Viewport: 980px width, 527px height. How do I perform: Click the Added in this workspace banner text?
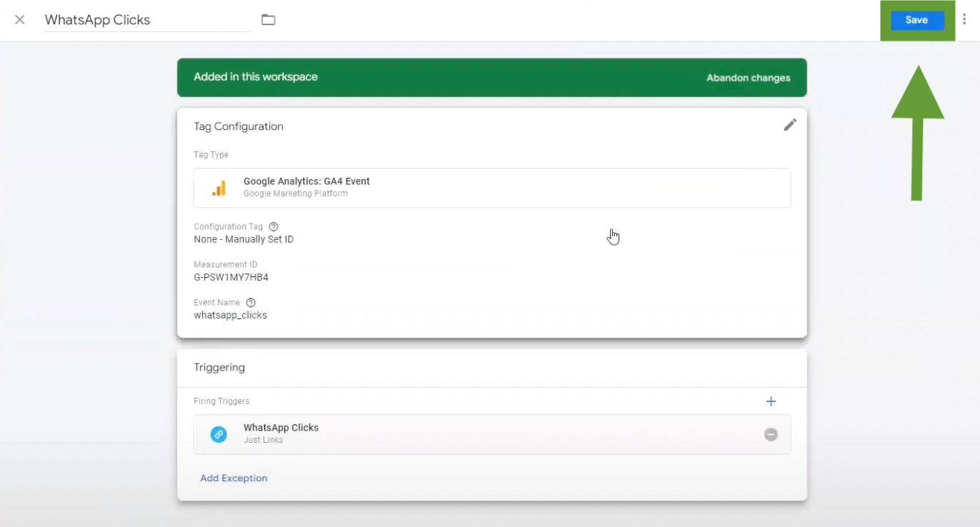pyautogui.click(x=256, y=77)
